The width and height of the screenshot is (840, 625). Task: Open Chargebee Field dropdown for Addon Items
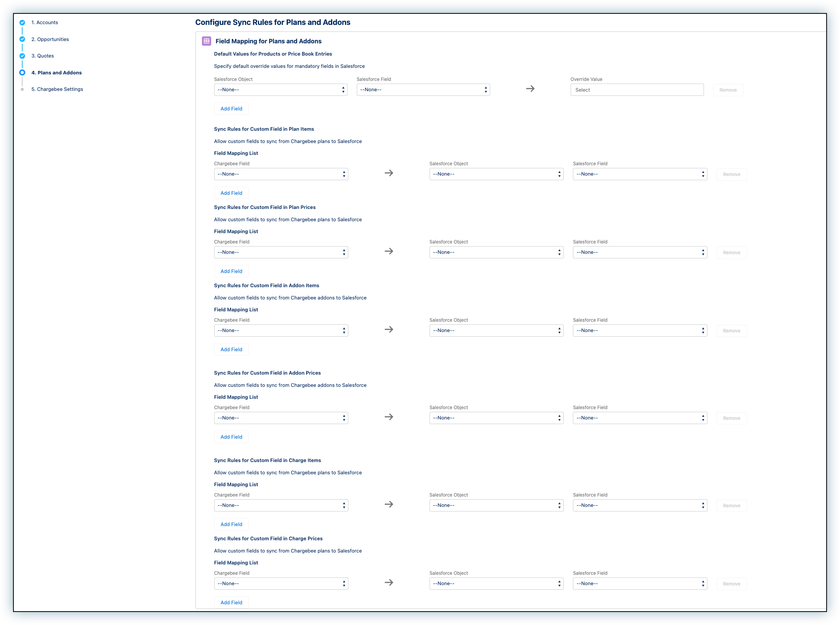tap(281, 331)
